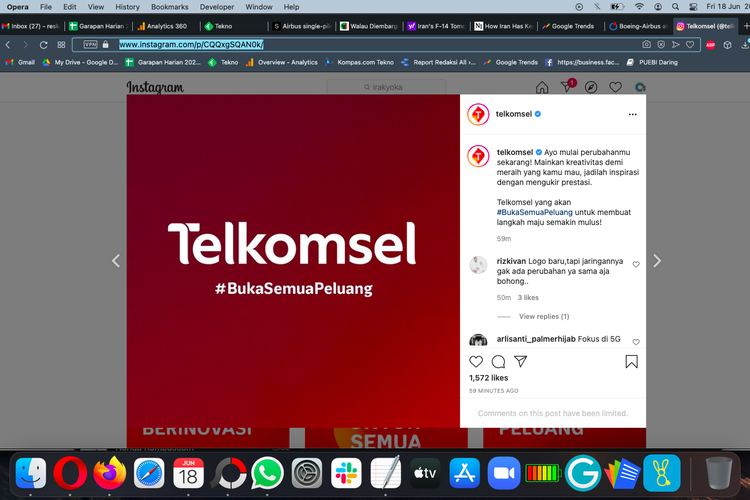Open telkomsel profile name in post header
This screenshot has width=750, height=500.
click(x=514, y=114)
